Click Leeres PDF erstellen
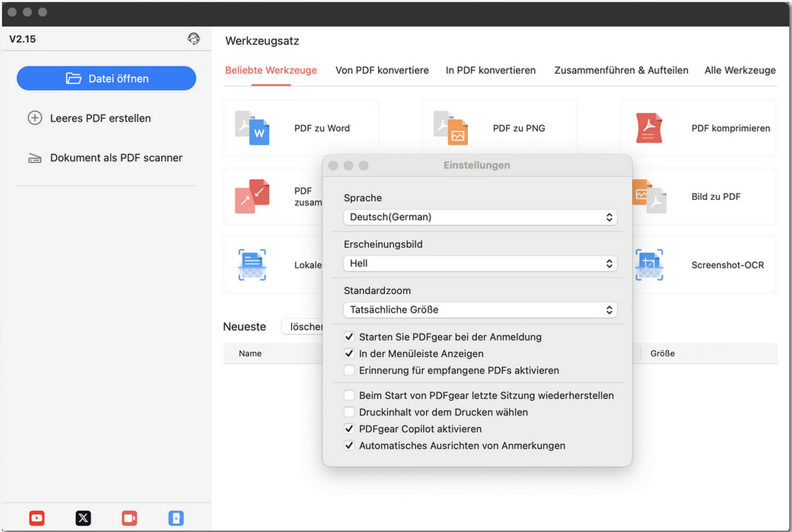 100,118
